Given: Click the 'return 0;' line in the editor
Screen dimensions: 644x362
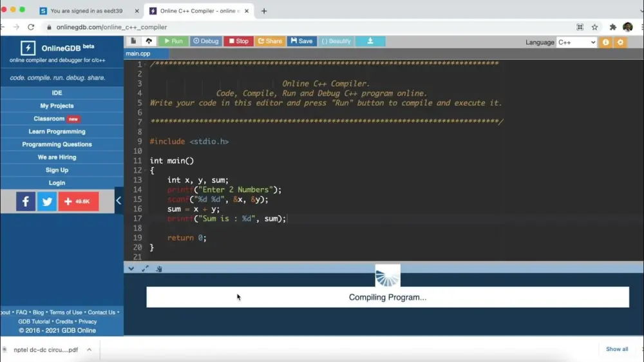Looking at the screenshot, I should 187,238.
